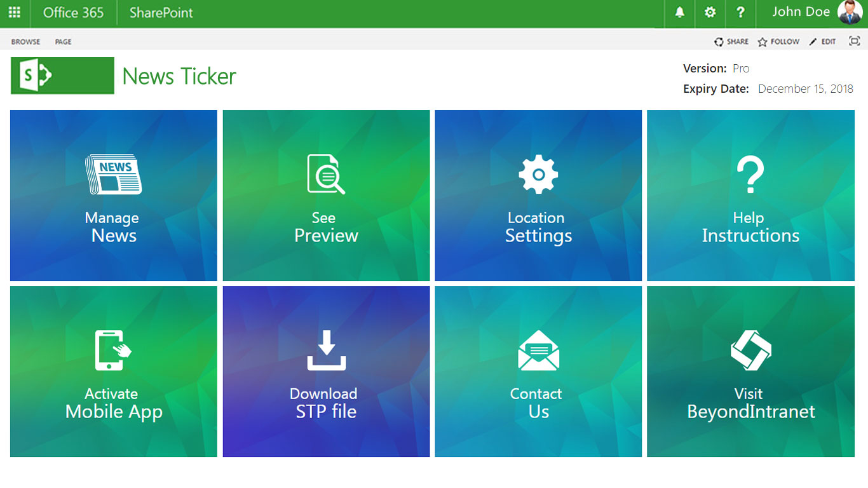Open the app launcher waffle icon

[14, 12]
